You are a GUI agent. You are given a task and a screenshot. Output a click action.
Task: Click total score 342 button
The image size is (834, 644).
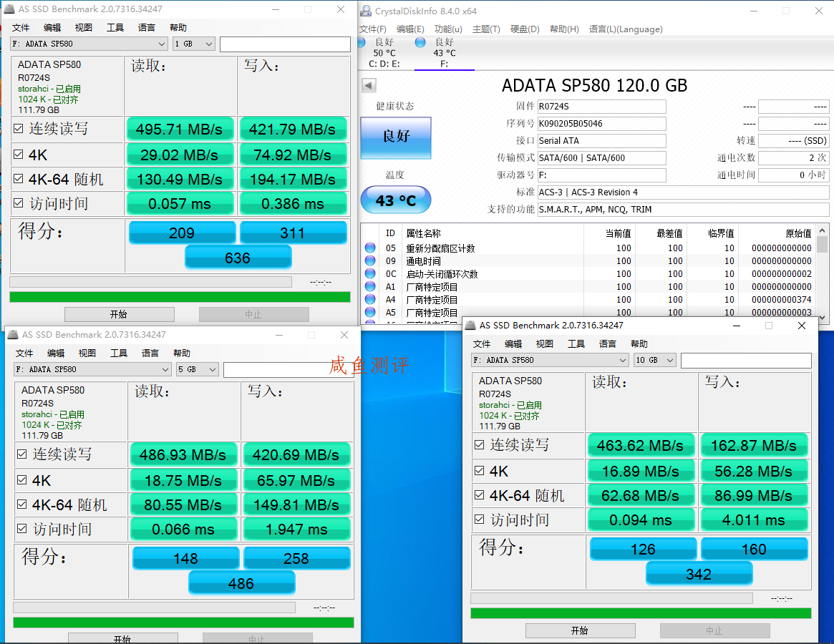click(699, 574)
